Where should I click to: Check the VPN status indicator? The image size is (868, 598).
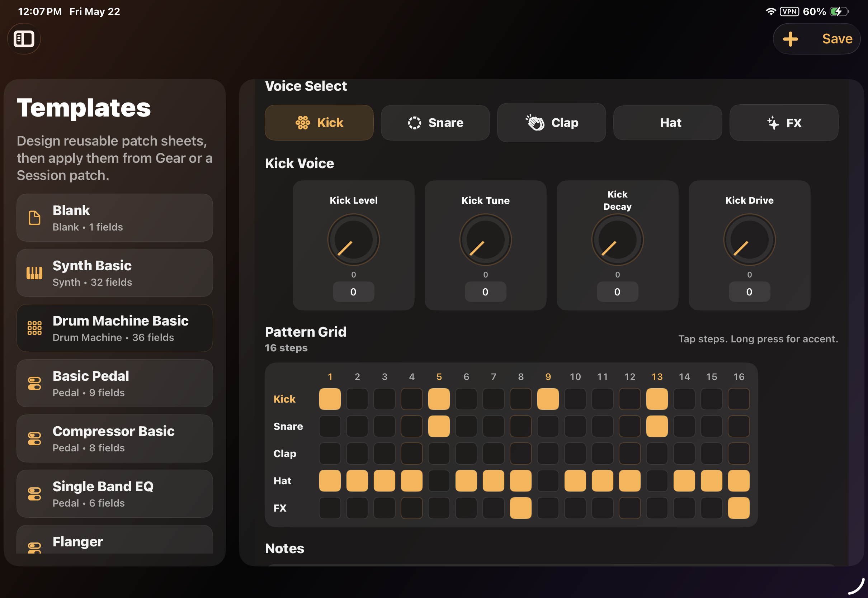coord(789,11)
